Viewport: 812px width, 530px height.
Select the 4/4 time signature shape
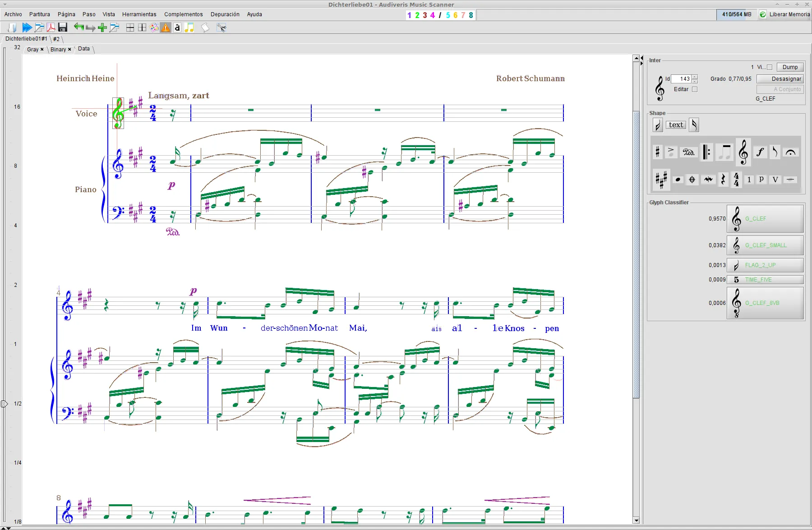point(736,180)
